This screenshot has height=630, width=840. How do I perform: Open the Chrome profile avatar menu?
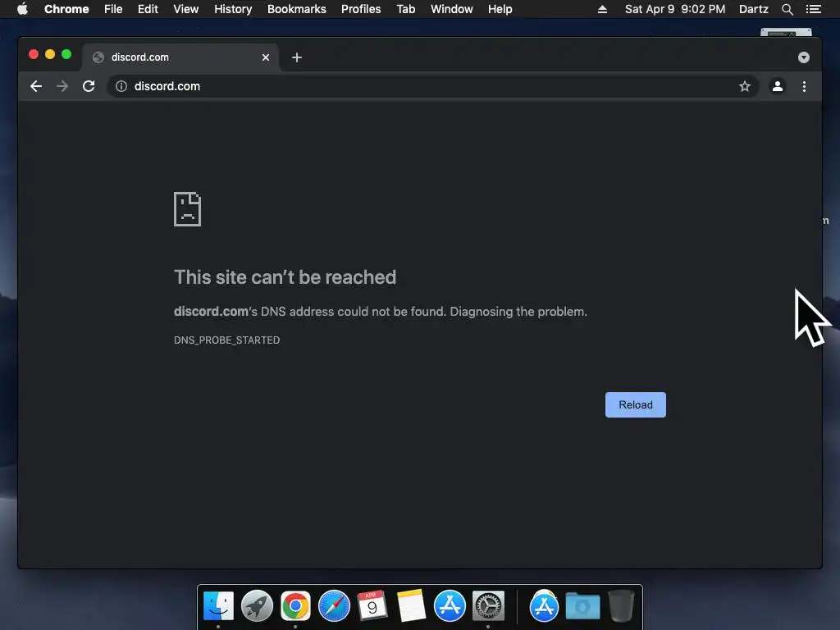click(778, 86)
